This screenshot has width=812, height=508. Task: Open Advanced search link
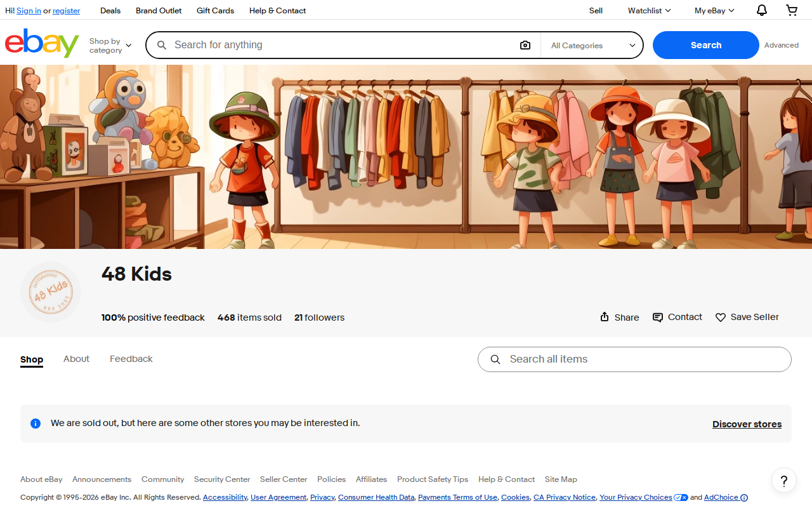point(782,45)
